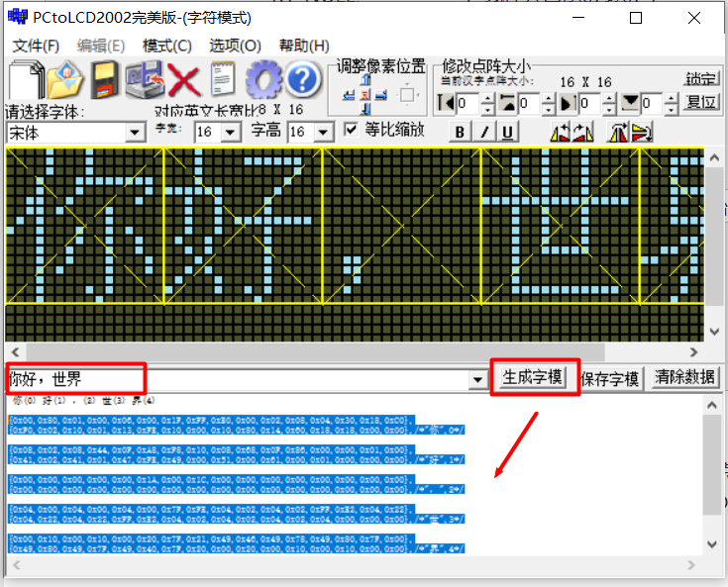Rotate glyph clockwise with second rotate icon
Screen dimensions: 728x587
582,133
